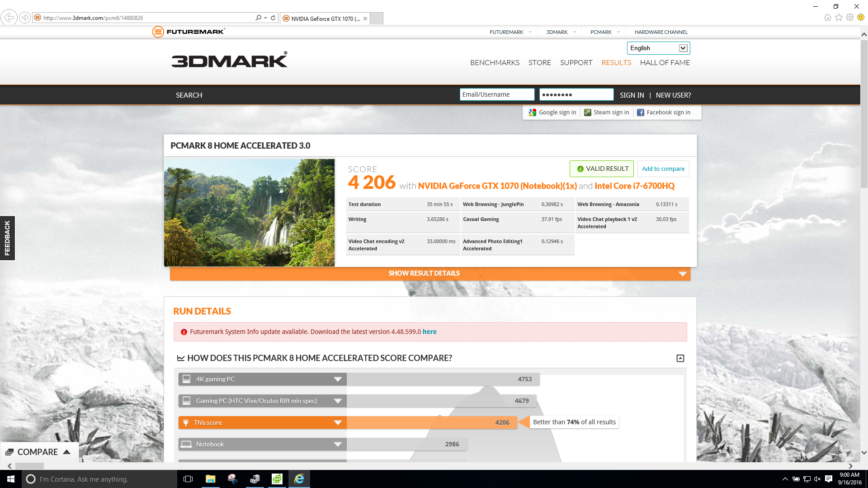The height and width of the screenshot is (488, 868).
Task: Open the STORE menu item
Action: coord(540,63)
